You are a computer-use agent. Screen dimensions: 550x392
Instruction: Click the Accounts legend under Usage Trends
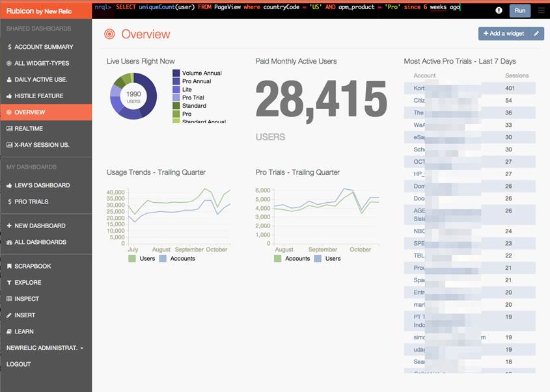point(177,259)
